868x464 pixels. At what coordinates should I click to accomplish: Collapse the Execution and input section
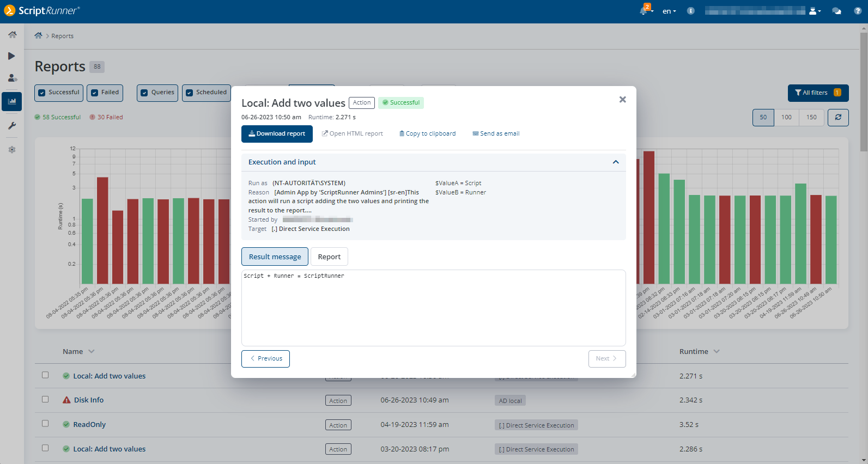pos(616,162)
